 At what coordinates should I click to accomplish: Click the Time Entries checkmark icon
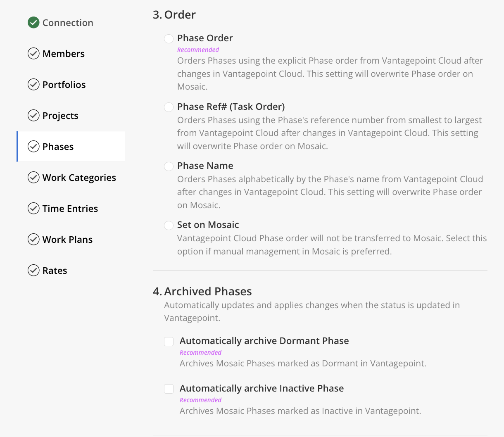33,209
